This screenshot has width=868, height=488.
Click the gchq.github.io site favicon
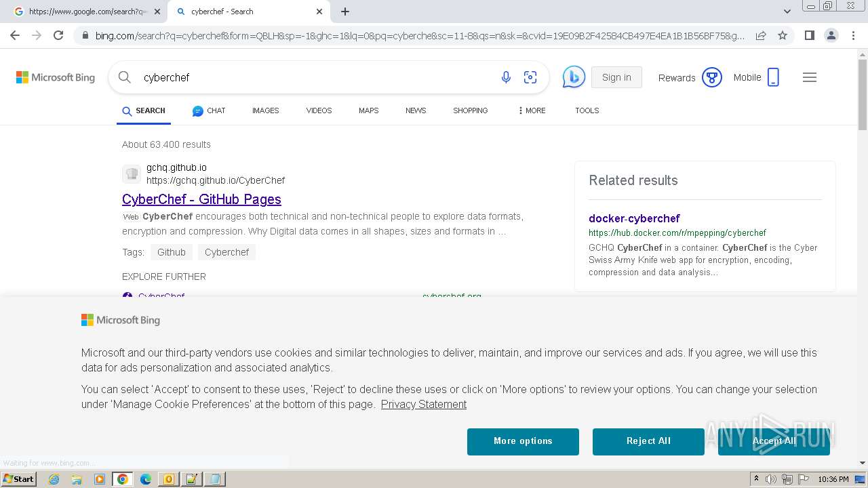(x=132, y=174)
